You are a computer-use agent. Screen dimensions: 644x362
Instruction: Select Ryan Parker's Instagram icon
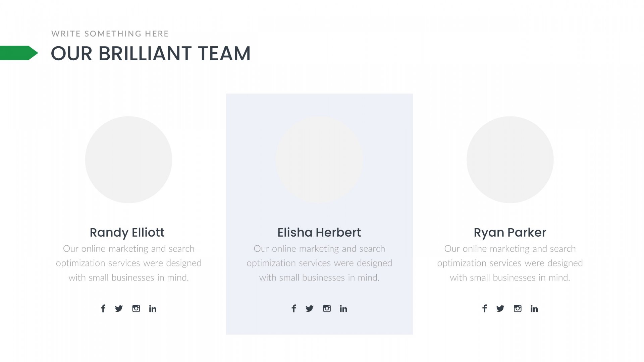coord(518,308)
